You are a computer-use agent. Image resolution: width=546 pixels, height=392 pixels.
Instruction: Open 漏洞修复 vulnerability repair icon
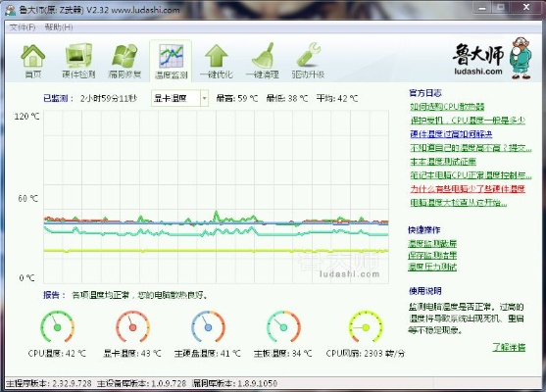point(124,62)
